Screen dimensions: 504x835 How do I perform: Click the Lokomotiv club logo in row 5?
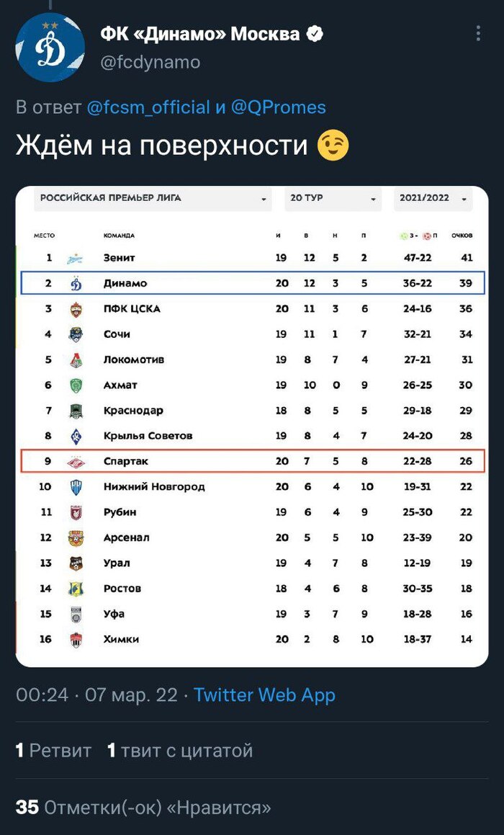tap(76, 360)
